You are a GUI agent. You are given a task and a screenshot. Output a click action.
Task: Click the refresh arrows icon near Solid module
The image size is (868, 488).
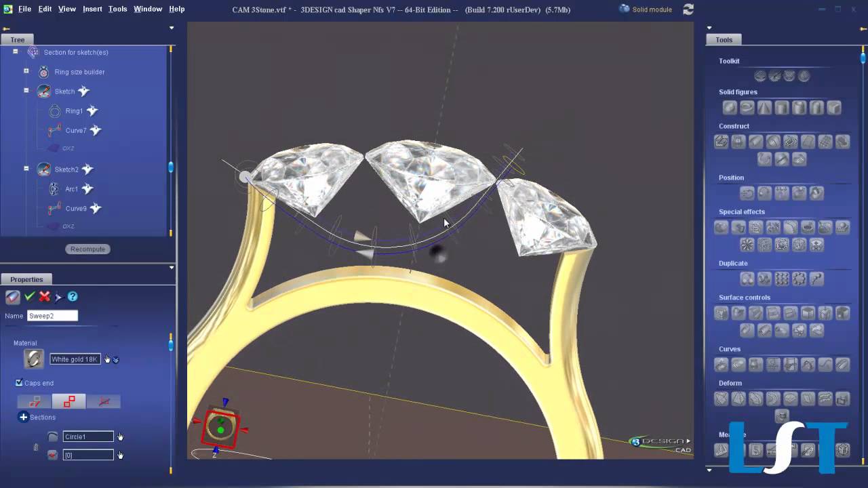click(x=688, y=9)
